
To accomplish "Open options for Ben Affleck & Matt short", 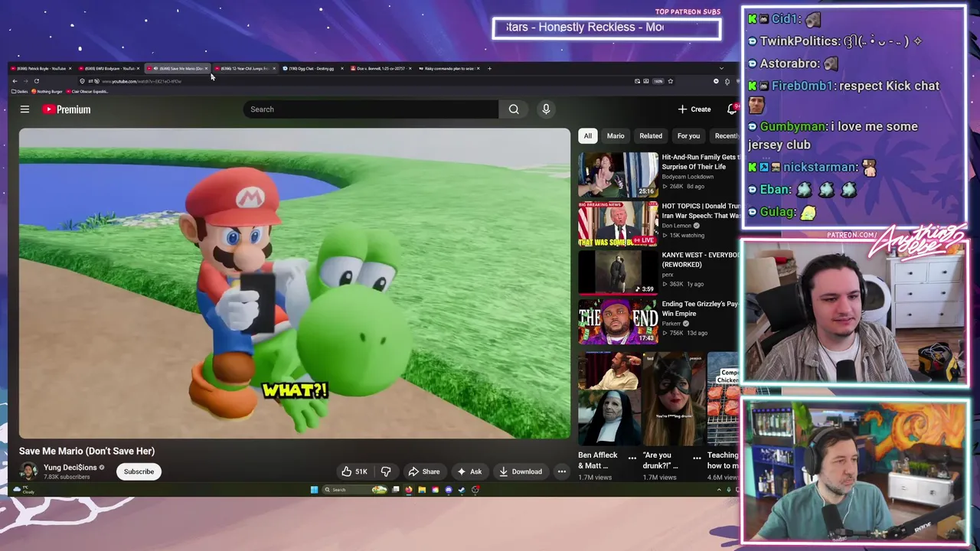I will 632,458.
